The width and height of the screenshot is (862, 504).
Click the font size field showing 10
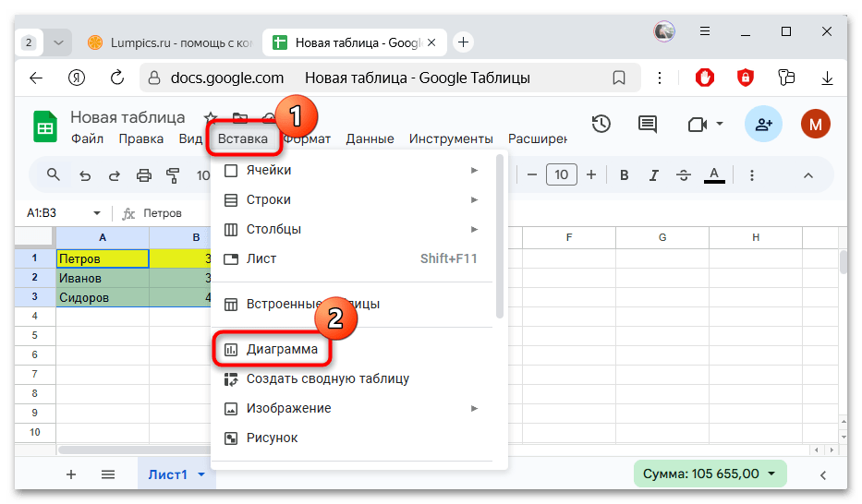tap(562, 174)
